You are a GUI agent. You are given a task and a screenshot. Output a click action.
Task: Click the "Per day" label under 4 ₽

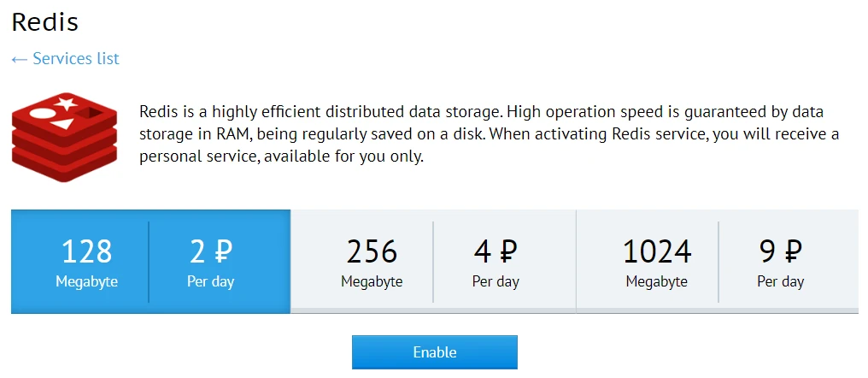pyautogui.click(x=496, y=281)
